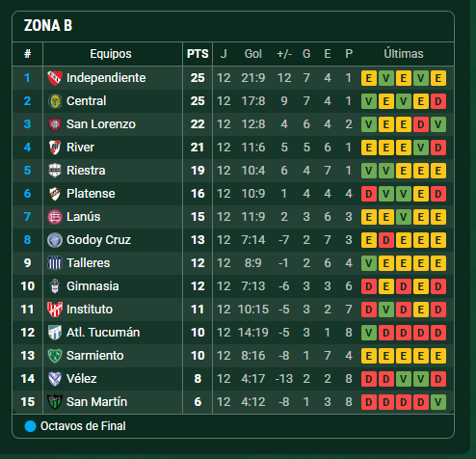Click the blue Octavos de Final legend dot

click(x=30, y=426)
